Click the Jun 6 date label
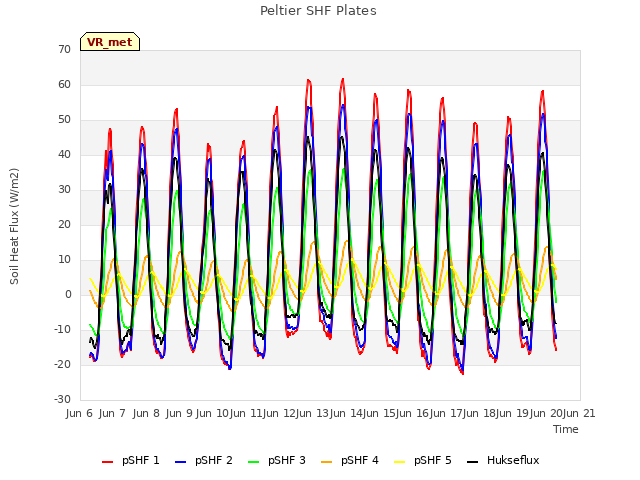Viewport: 640px width, 480px height. 79,413
